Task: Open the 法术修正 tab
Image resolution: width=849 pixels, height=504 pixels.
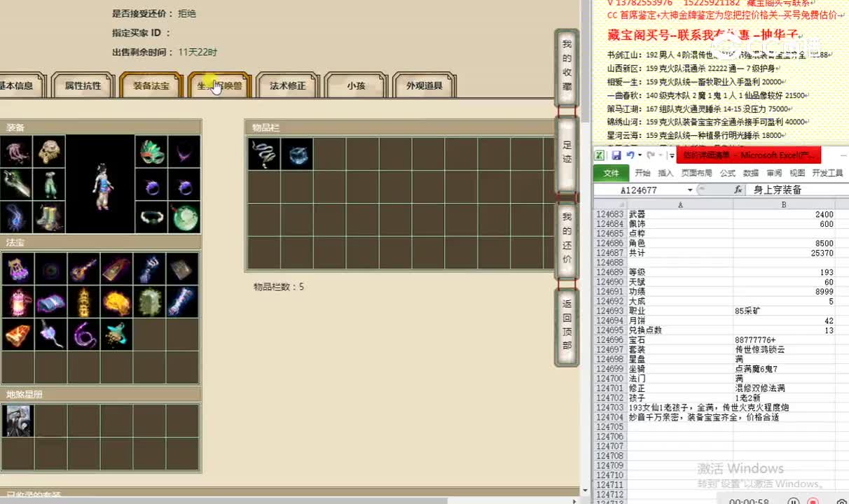Action: point(288,86)
